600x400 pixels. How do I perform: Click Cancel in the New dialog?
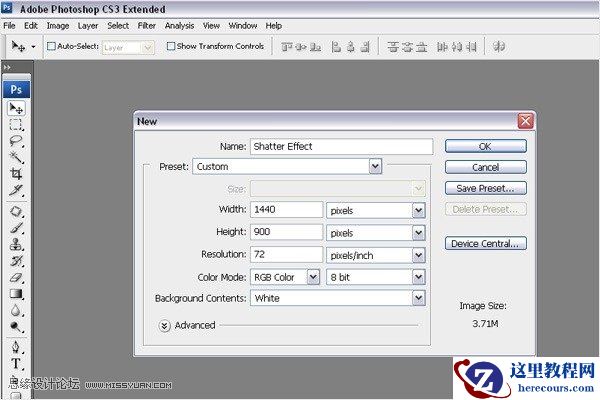point(486,167)
